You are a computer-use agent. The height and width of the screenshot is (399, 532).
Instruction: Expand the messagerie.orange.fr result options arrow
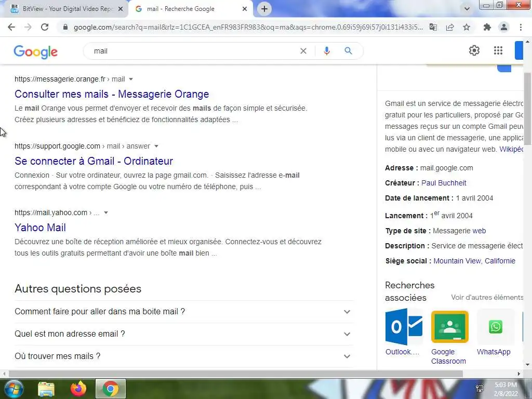coord(131,79)
